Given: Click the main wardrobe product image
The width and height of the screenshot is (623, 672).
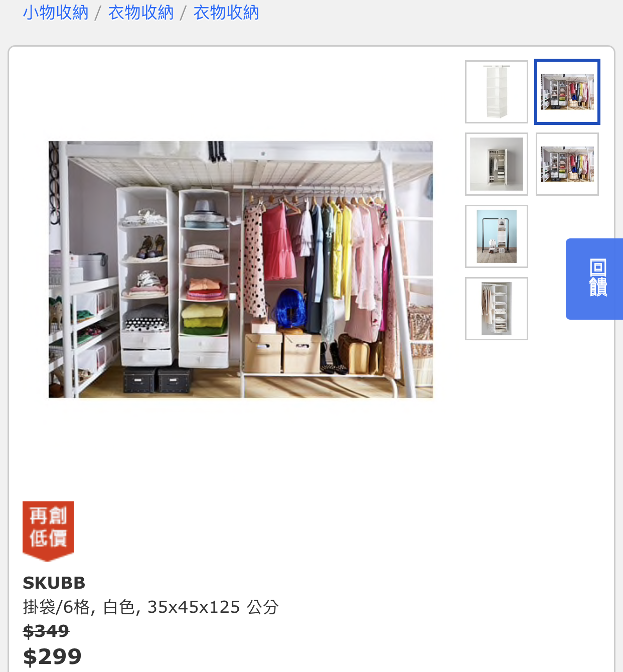Looking at the screenshot, I should coord(241,270).
